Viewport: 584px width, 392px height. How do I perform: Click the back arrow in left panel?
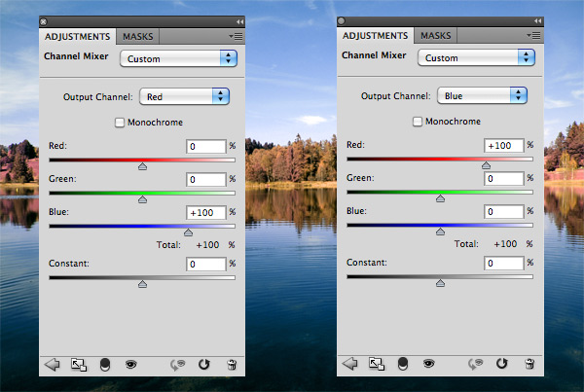tap(52, 365)
